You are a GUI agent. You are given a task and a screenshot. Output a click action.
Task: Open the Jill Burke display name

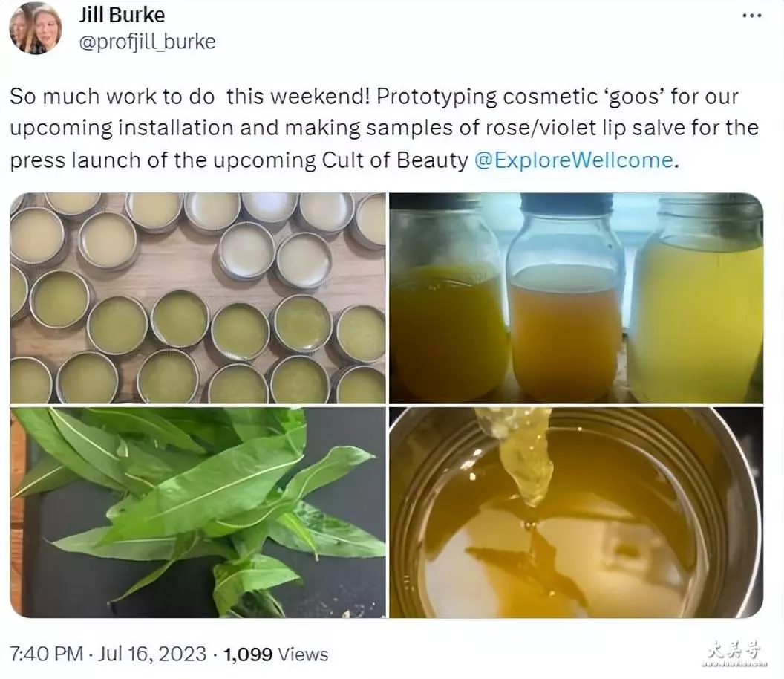[x=122, y=15]
